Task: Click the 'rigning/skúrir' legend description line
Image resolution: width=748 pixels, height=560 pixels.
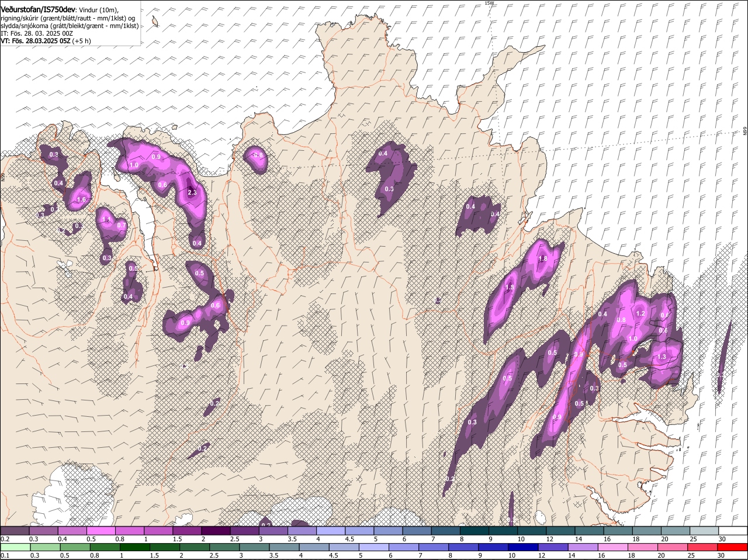Action: 68,18
